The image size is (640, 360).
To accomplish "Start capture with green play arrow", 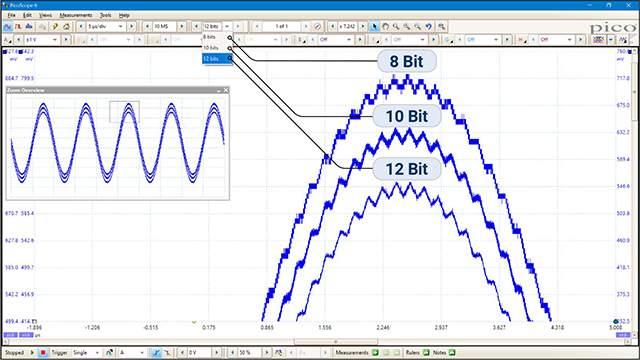I will pyautogui.click(x=32, y=352).
